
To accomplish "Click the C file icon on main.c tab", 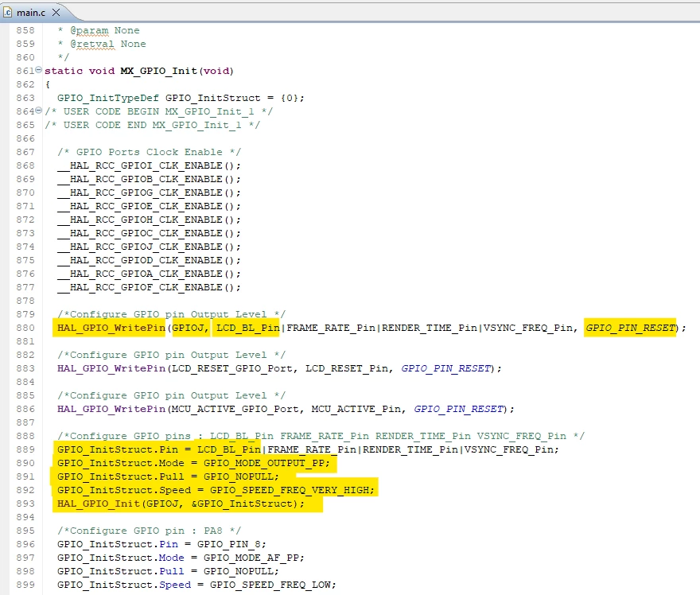I will (x=8, y=13).
